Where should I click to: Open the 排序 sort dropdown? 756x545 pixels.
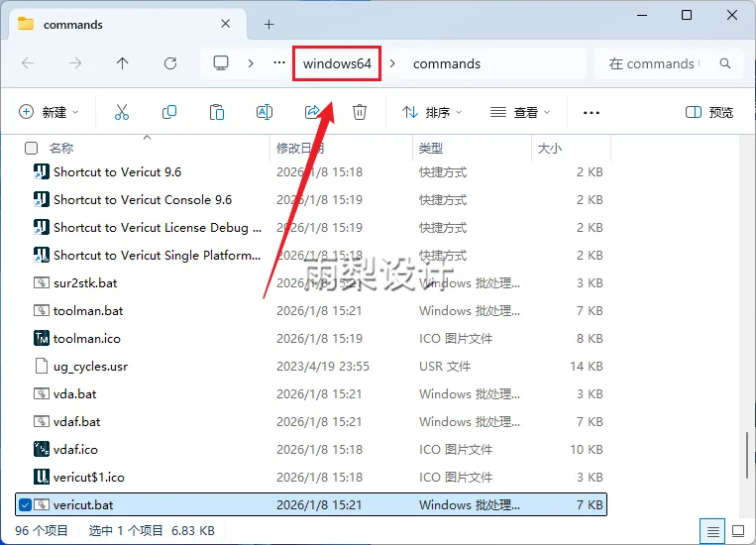[x=432, y=112]
